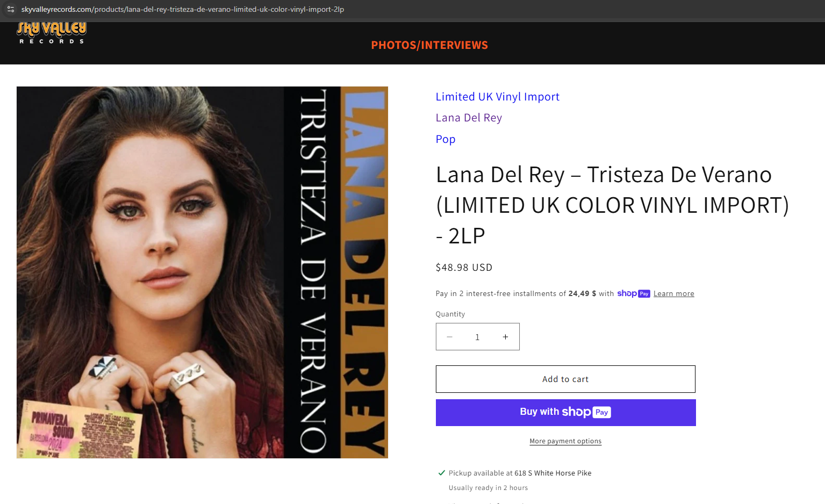Click the Buy with Shop Pay button
This screenshot has width=825, height=504.
point(565,413)
